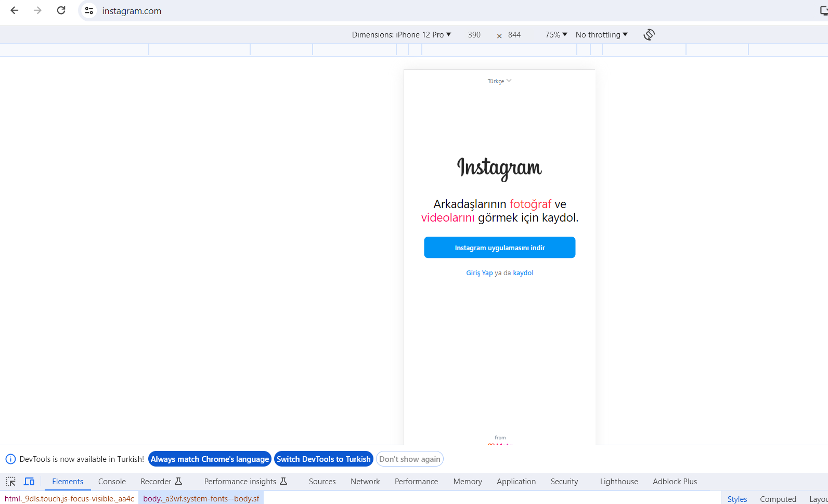Follow the kaydol sign-up link
Screen dimensions: 828x504
pos(523,273)
